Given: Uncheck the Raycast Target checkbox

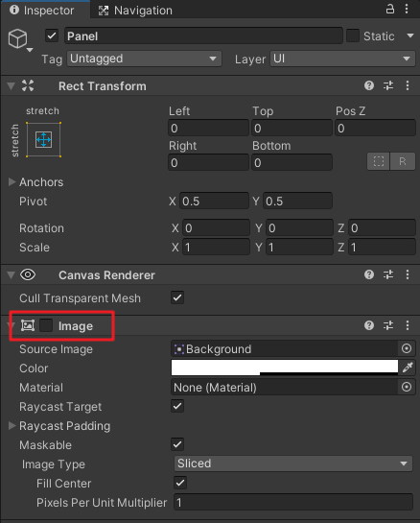Looking at the screenshot, I should tap(177, 406).
